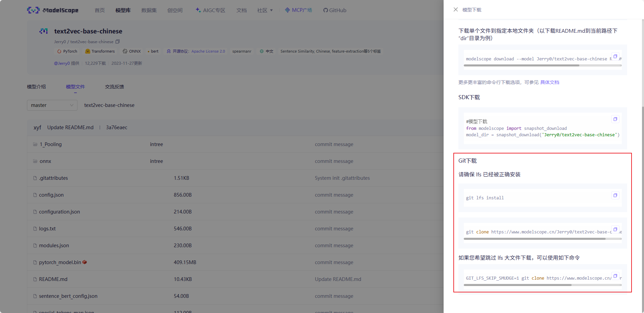Viewport: 644px width, 313px height.
Task: Open the 具体文档 link
Action: [x=550, y=82]
